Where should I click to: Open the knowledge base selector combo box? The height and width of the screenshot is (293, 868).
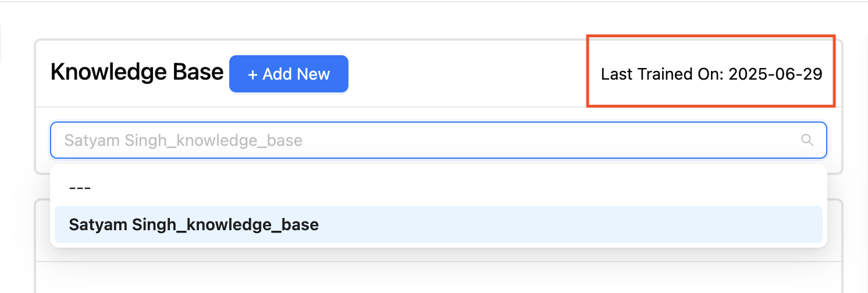[x=439, y=140]
